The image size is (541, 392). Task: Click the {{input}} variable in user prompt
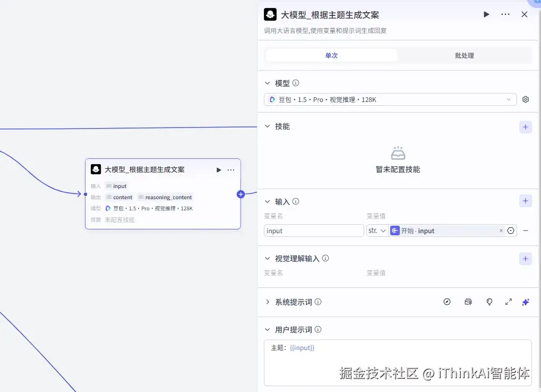[x=302, y=348]
